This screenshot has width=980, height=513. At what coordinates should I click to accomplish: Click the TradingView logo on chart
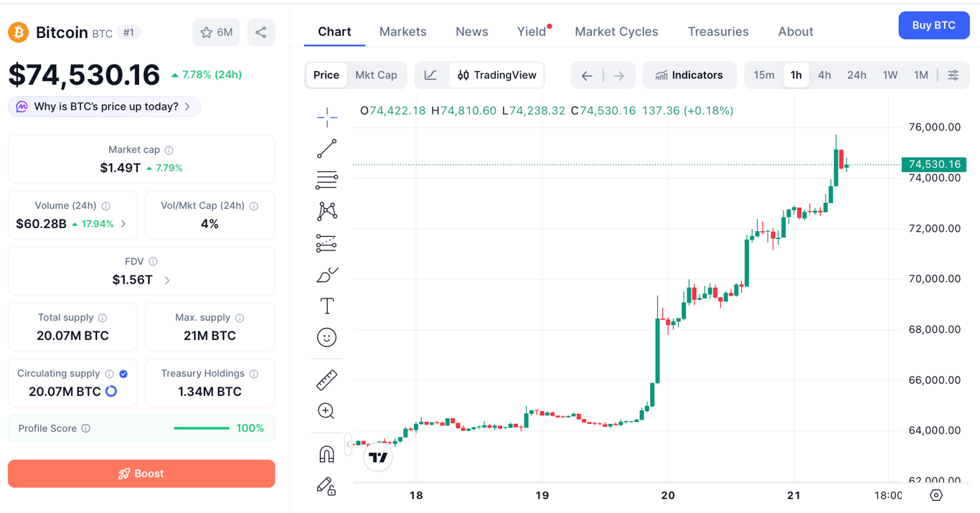point(378,457)
